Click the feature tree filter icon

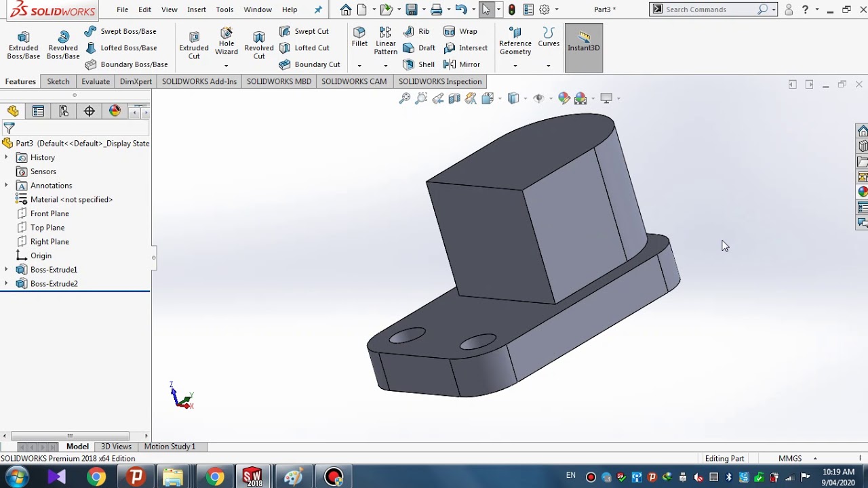tap(9, 127)
